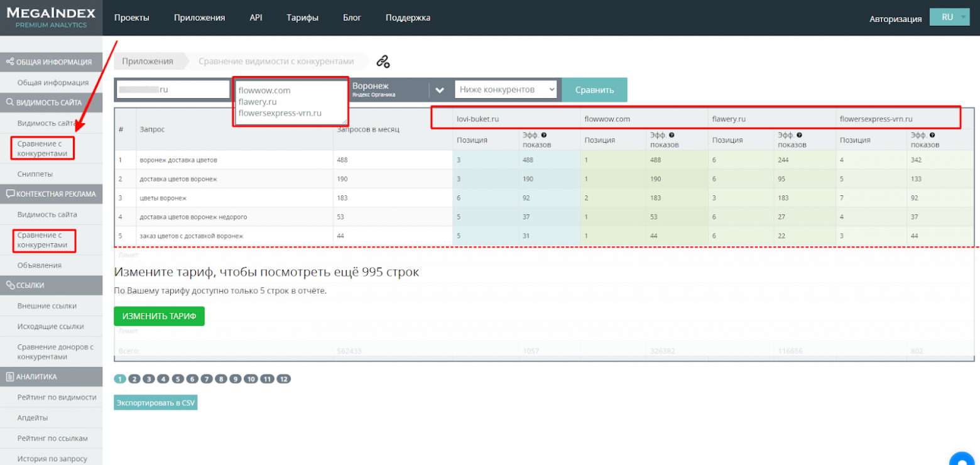Click help icon beside flowersexpress-vrn.ru Эфф. показов
Image resolution: width=980 pixels, height=465 pixels.
(932, 135)
